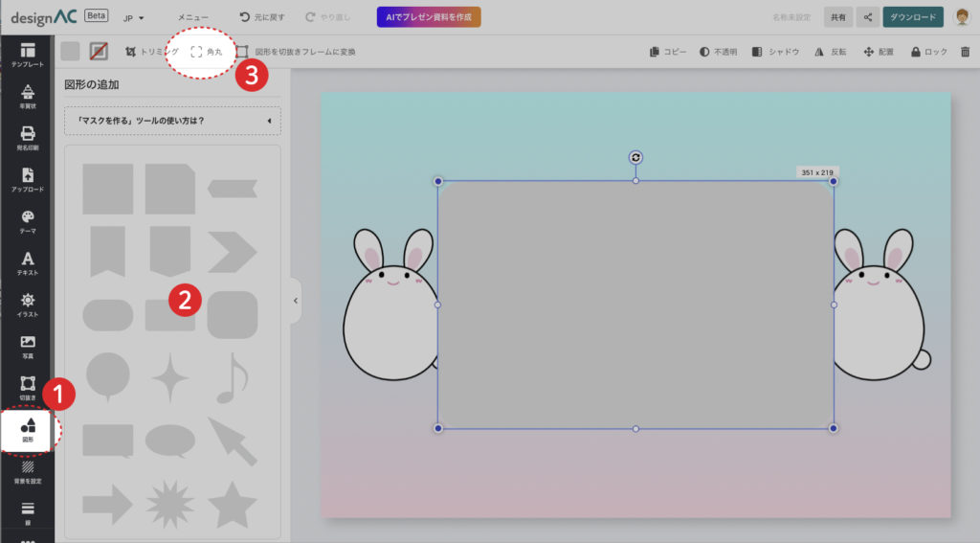Open the JP language dropdown
The height and width of the screenshot is (543, 980).
(x=134, y=17)
